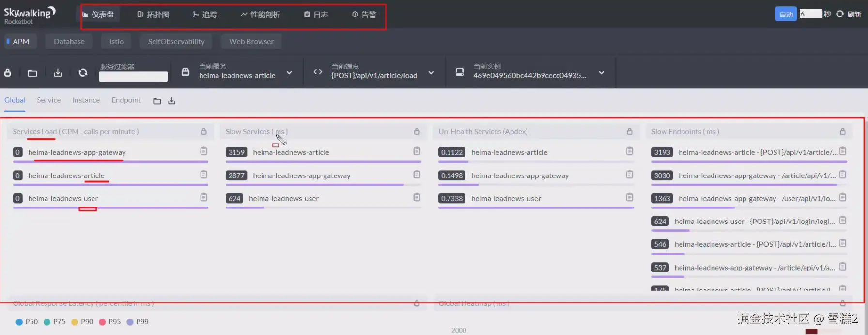
Task: Click the lock icon on the Global Heatmap panel
Action: click(x=843, y=303)
